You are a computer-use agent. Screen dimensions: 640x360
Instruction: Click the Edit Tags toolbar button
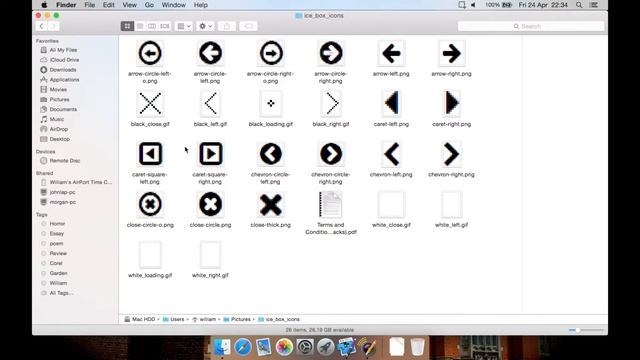click(x=248, y=26)
